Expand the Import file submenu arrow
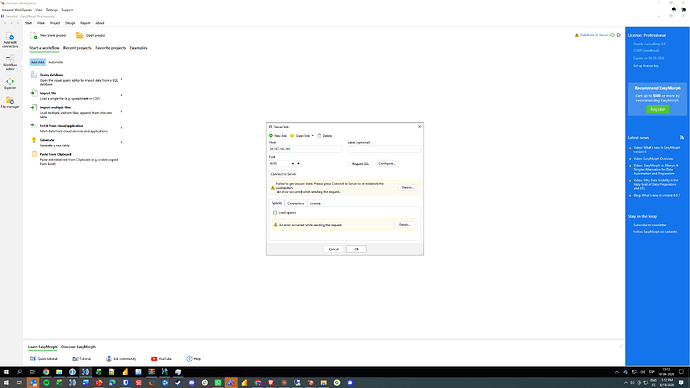Screen dimensions: 690x388 [121, 95]
